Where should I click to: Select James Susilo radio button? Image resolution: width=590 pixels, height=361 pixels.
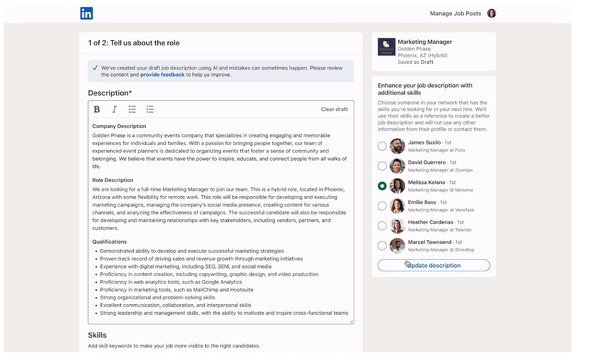tap(382, 146)
